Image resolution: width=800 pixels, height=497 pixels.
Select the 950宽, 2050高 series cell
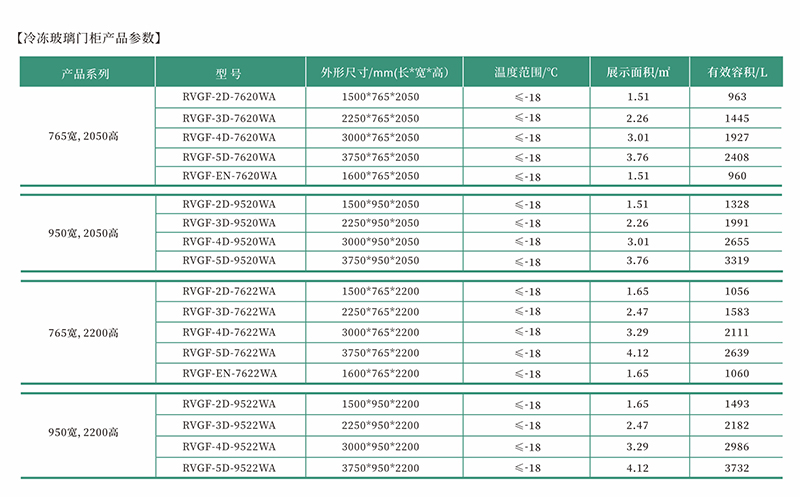pos(86,233)
